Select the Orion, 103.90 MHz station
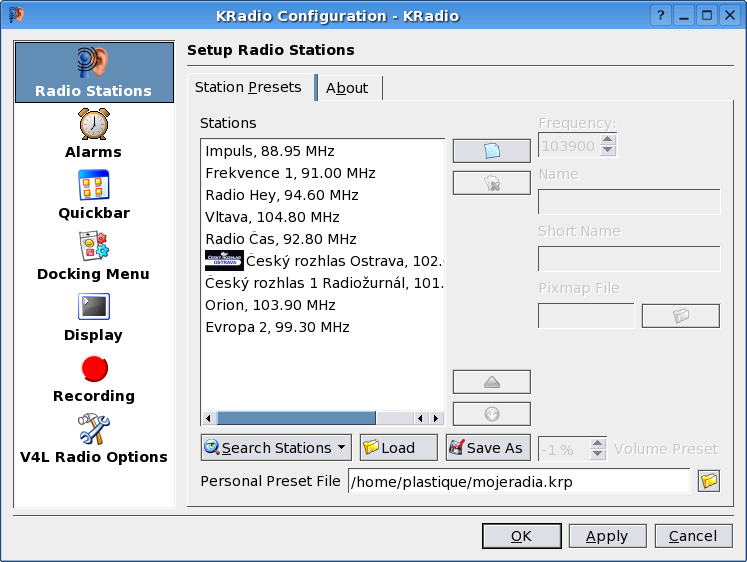This screenshot has height=562, width=747. 323,305
